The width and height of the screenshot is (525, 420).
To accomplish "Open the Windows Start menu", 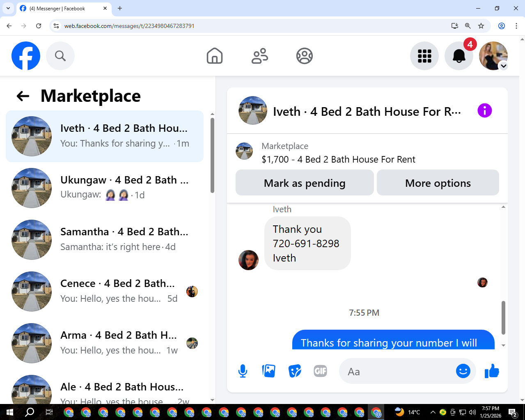I will pos(10,412).
